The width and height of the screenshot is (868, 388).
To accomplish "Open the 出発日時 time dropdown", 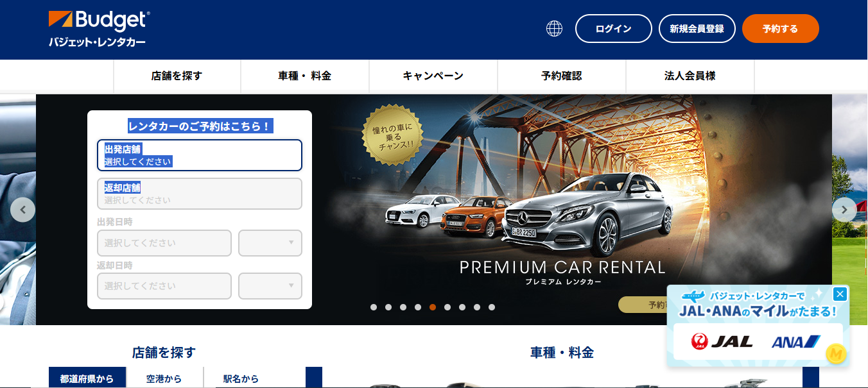I will (x=270, y=243).
